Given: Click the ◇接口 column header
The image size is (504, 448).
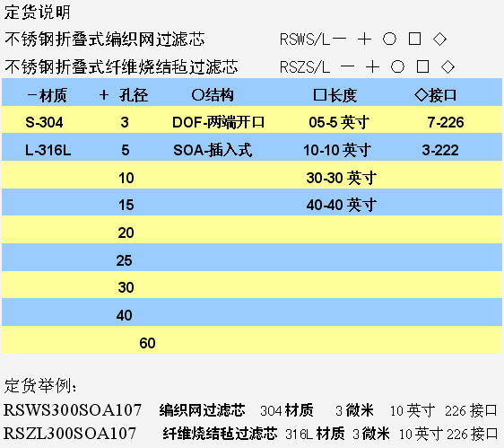Looking at the screenshot, I should pyautogui.click(x=436, y=95).
